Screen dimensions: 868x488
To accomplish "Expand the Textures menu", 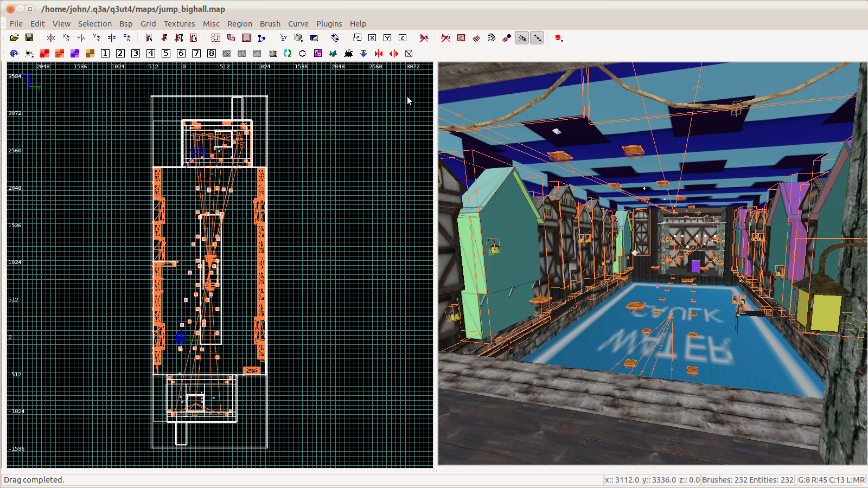I will 179,24.
